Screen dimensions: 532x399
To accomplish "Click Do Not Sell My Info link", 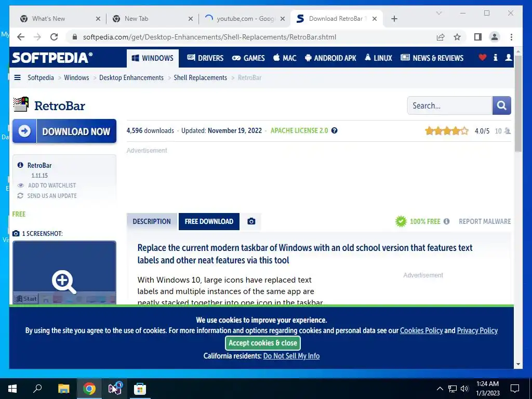I will pyautogui.click(x=291, y=356).
